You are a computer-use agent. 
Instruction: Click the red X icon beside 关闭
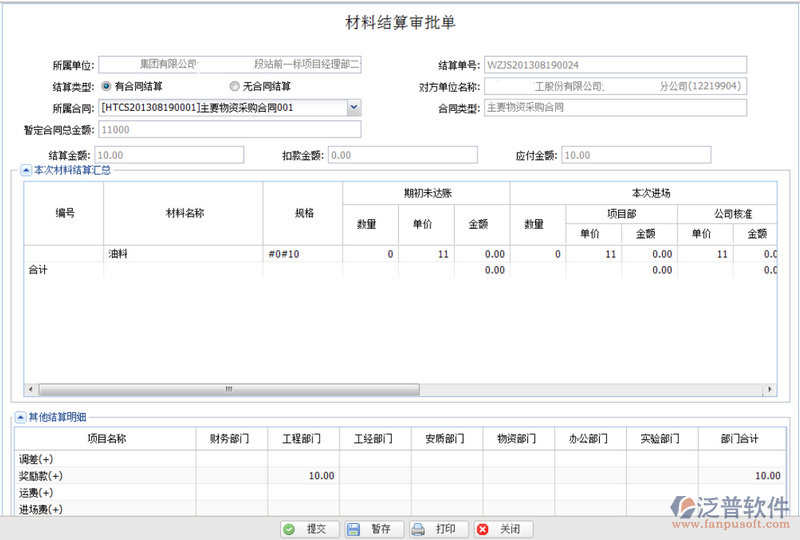pyautogui.click(x=483, y=529)
